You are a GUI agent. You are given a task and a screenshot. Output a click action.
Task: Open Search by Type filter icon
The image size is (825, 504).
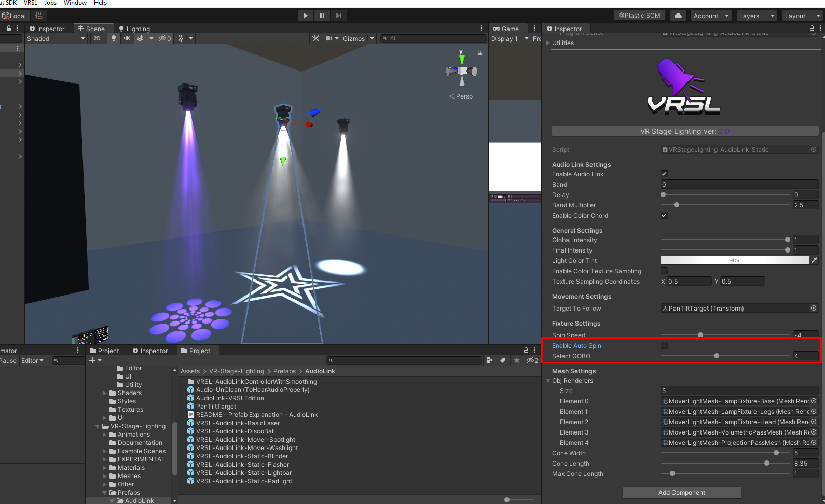489,360
